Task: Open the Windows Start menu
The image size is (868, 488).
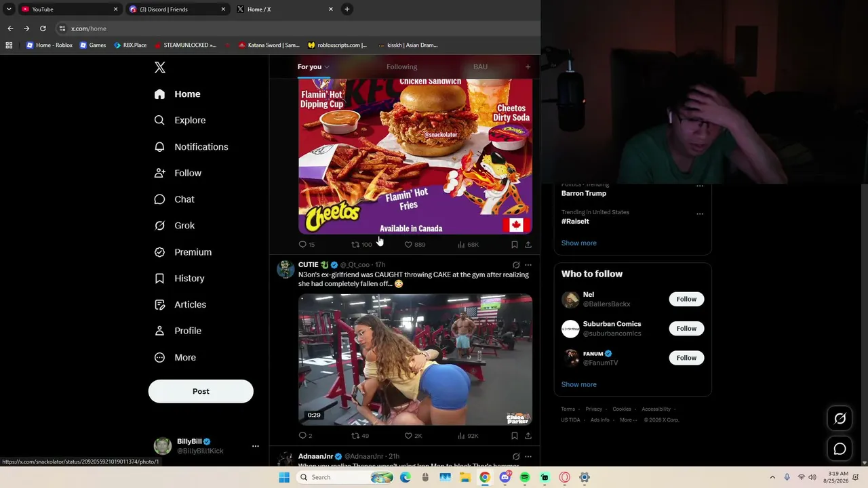Action: pos(284,477)
